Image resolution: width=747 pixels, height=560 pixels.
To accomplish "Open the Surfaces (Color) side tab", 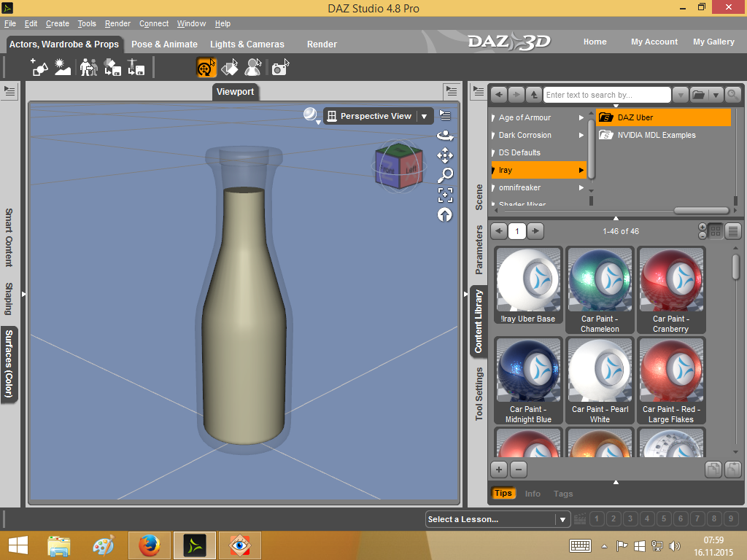I will (x=9, y=365).
